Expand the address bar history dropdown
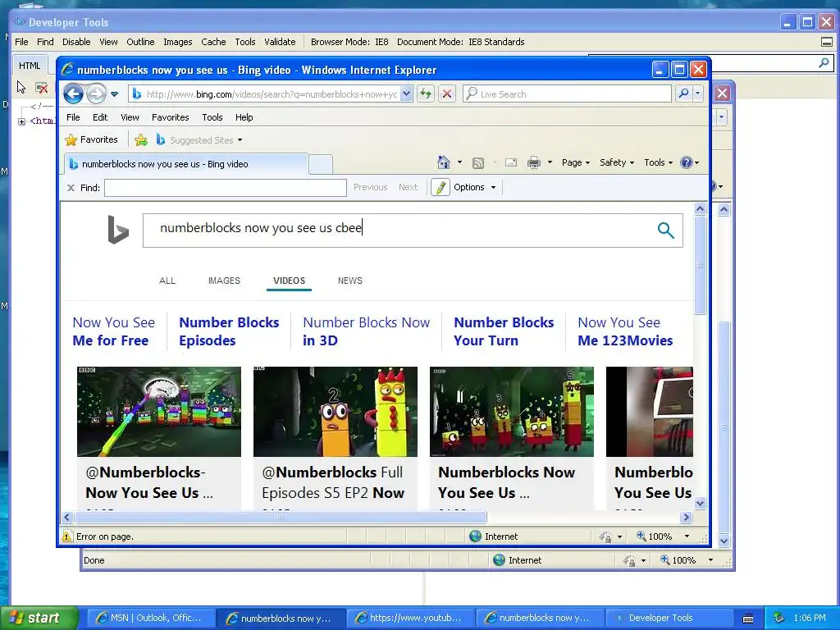The image size is (840, 630). click(x=407, y=94)
